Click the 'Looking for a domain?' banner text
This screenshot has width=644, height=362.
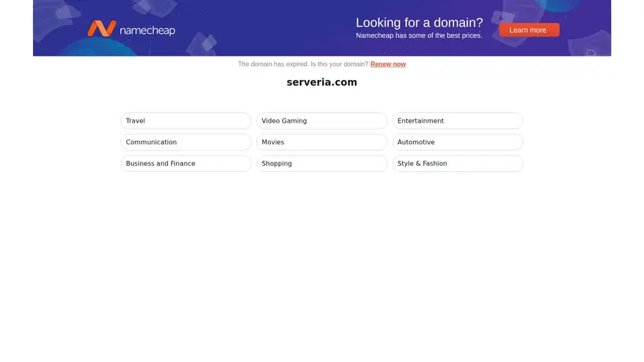[x=419, y=23]
